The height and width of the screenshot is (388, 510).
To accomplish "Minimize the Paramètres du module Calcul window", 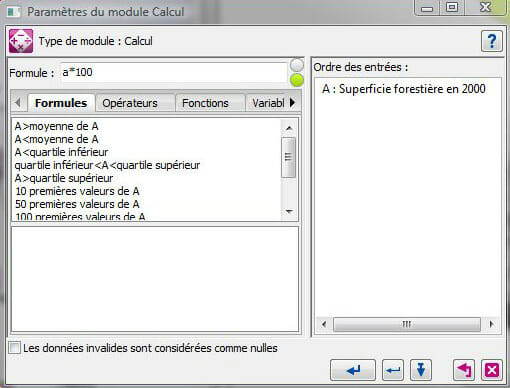I will point(427,8).
